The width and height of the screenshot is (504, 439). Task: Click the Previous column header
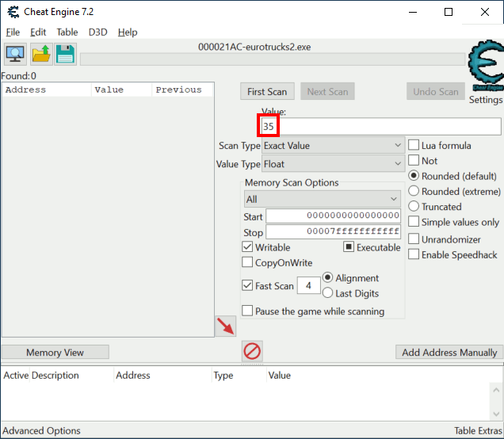(182, 90)
